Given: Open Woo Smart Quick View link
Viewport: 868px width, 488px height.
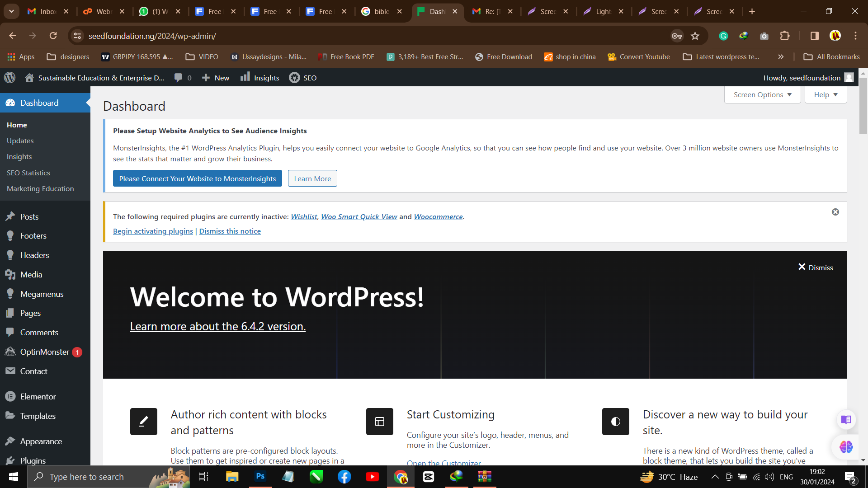Looking at the screenshot, I should 359,217.
